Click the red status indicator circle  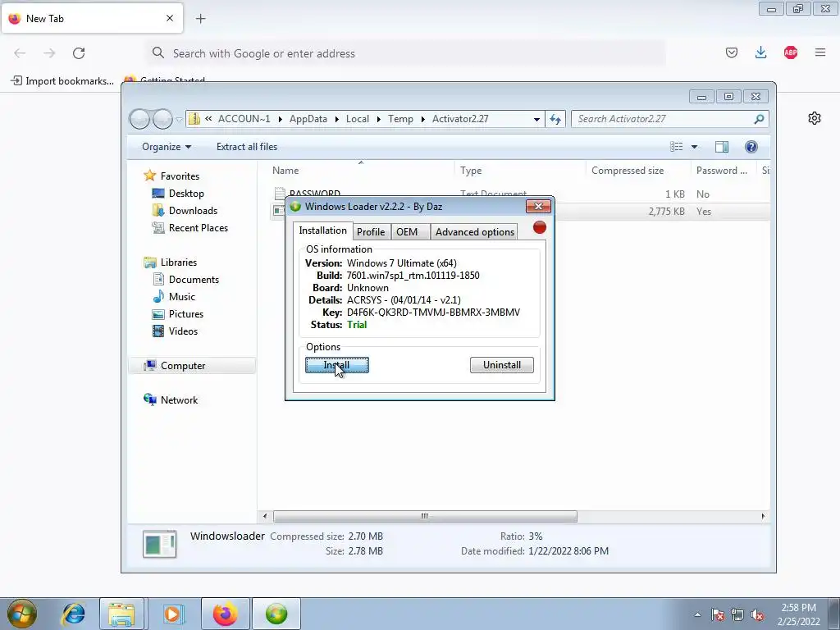(x=540, y=228)
